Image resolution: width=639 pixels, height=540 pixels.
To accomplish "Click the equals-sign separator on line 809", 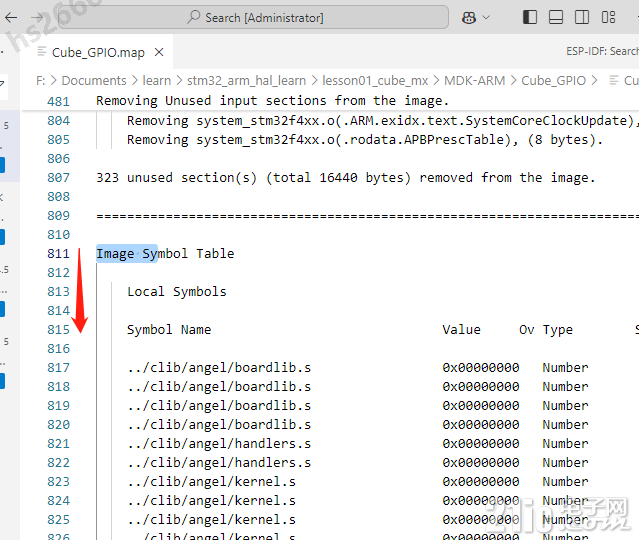I will tap(367, 216).
